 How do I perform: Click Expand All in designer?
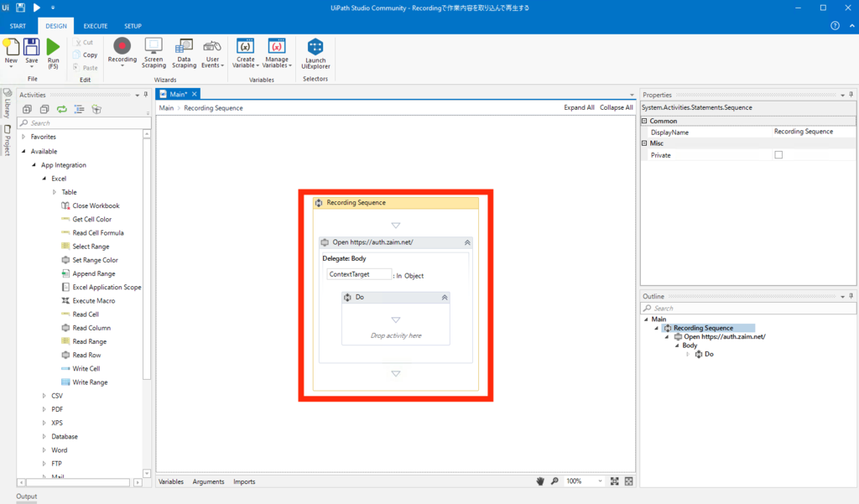pyautogui.click(x=579, y=107)
